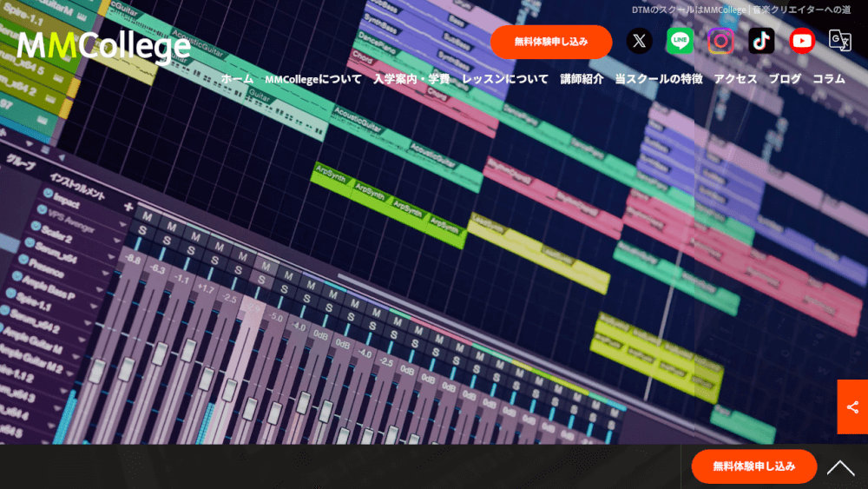Open レッスンについて menu item

[505, 79]
